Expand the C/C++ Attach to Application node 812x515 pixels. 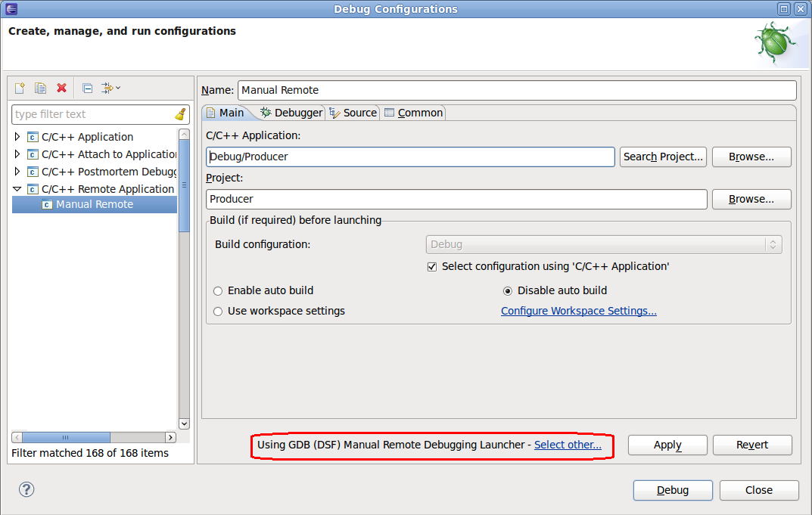click(x=17, y=154)
